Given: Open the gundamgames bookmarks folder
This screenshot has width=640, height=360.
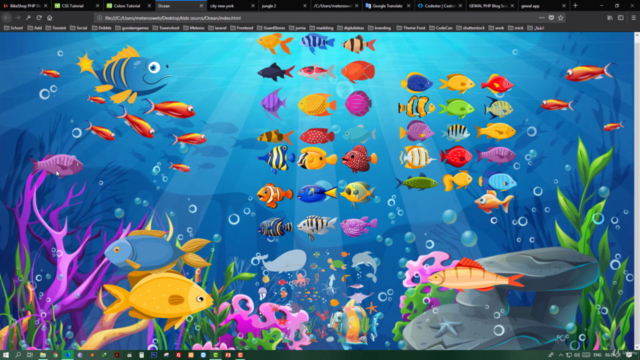Looking at the screenshot, I should (x=132, y=28).
